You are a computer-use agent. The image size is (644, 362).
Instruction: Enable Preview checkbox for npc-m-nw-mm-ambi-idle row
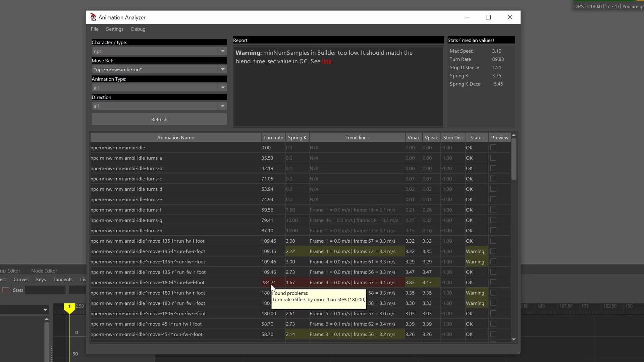493,147
